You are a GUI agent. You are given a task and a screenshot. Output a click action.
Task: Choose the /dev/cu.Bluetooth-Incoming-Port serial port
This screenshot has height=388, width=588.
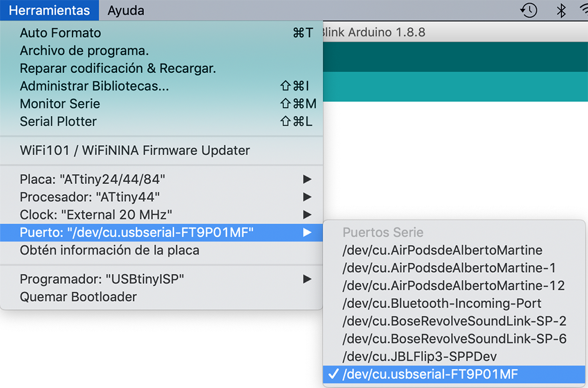click(x=442, y=303)
